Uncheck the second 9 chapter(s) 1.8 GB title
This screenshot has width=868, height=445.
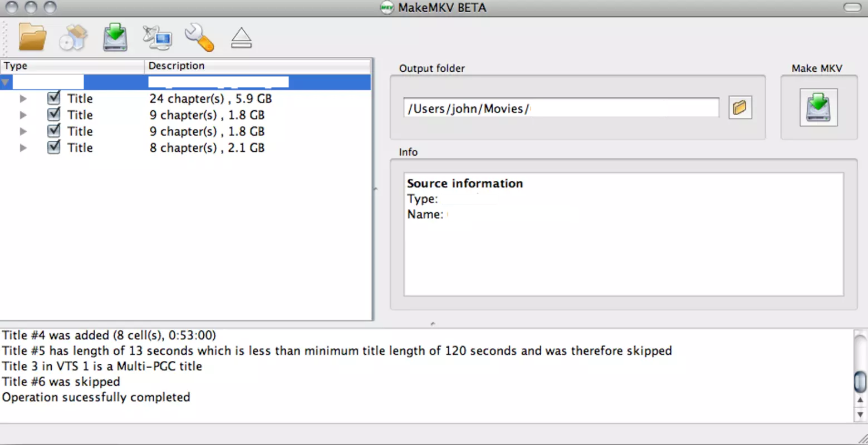53,131
